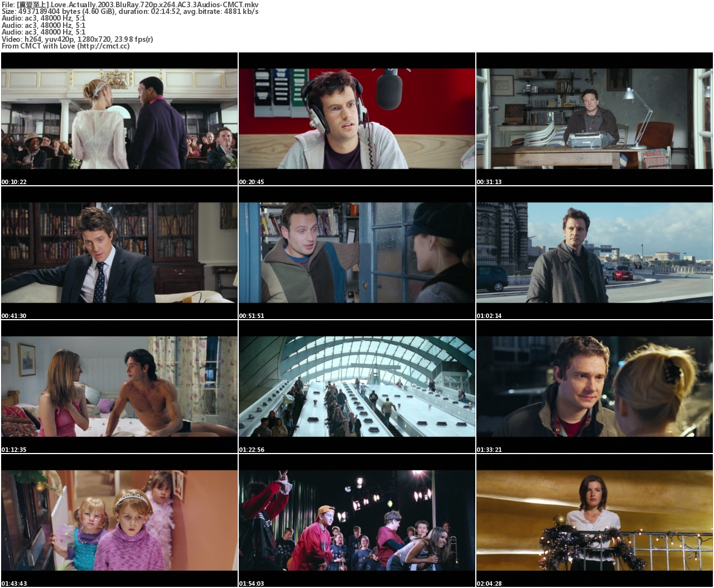Click the man standing by harbor road frame

(x=594, y=252)
